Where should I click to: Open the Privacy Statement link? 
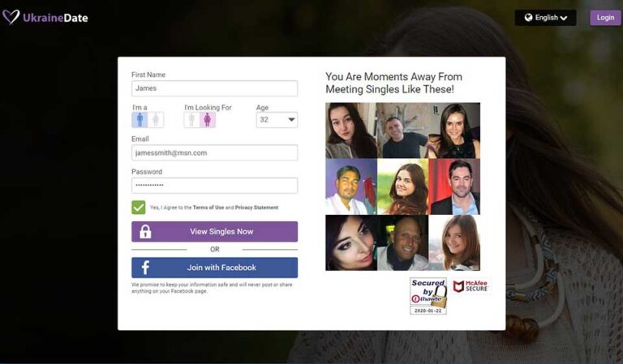coord(256,208)
